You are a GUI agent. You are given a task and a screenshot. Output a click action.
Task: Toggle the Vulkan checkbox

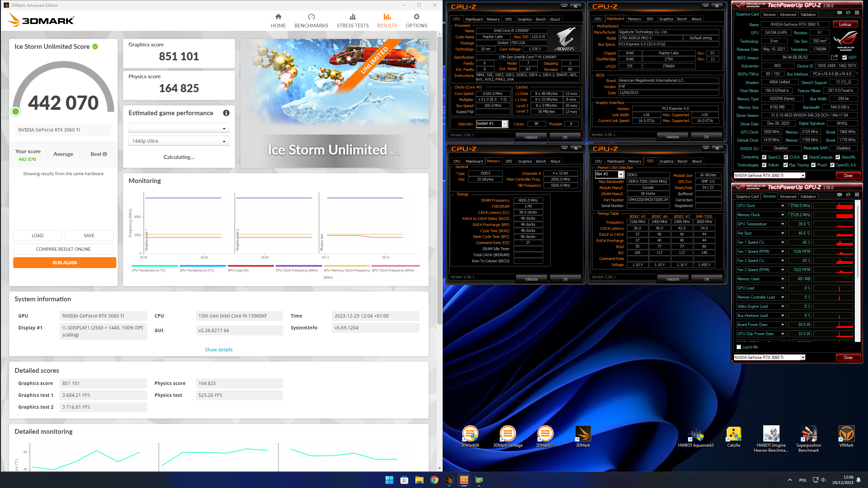pos(764,165)
